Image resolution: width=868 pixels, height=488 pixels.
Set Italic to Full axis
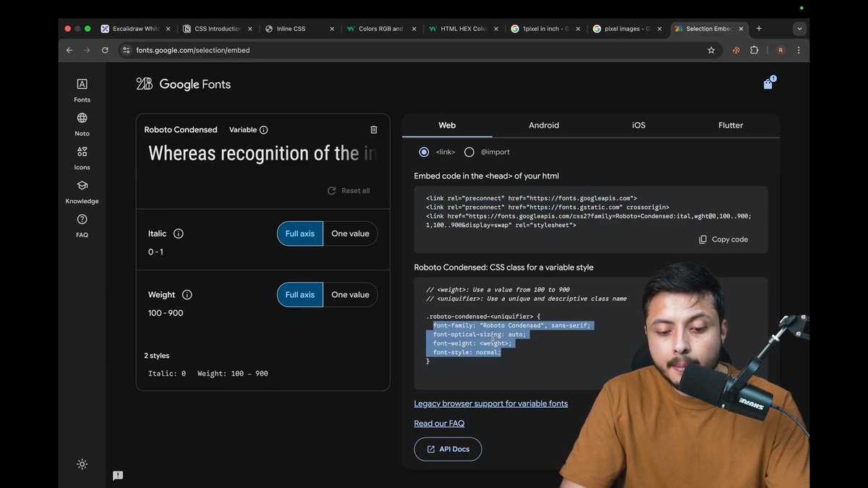[x=300, y=234]
